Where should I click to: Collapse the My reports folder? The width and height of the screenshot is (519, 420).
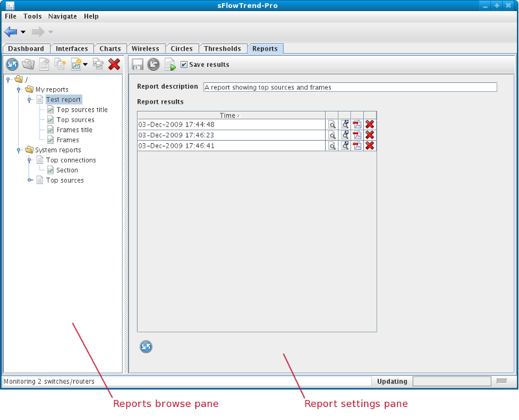click(19, 89)
